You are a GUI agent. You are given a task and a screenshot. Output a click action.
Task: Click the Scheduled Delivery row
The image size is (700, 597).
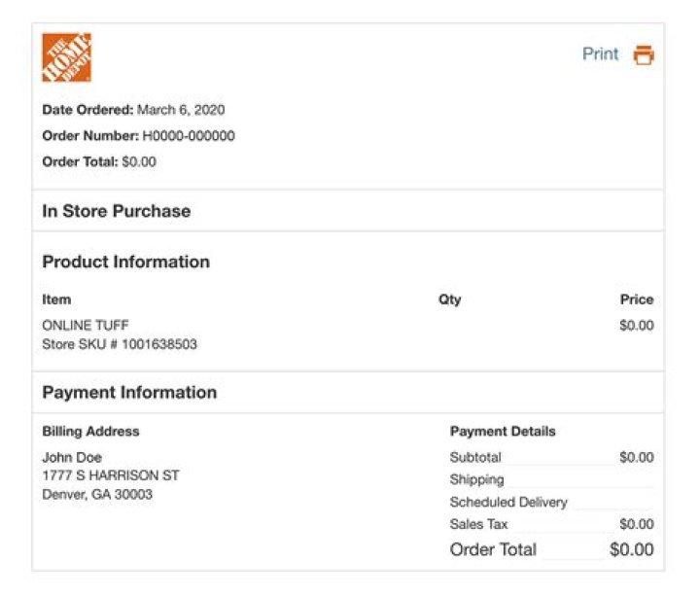click(x=508, y=503)
